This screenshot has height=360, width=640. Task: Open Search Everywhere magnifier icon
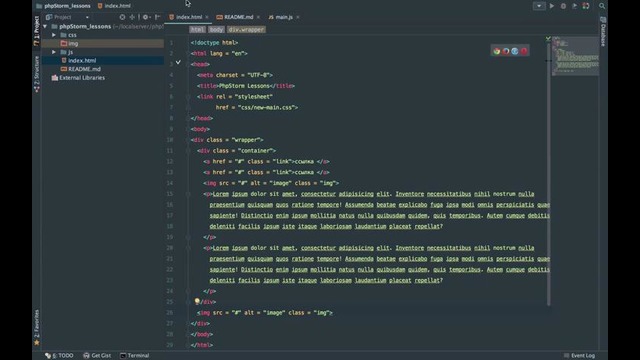point(602,6)
